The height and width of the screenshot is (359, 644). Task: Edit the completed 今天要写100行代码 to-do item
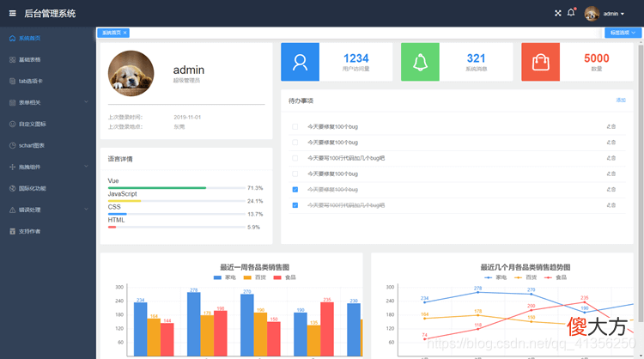609,205
